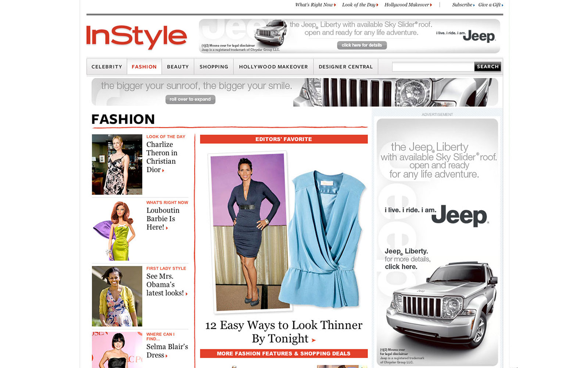Viewport: 588px width, 368px height.
Task: Click the InStyle logo
Action: pyautogui.click(x=136, y=36)
